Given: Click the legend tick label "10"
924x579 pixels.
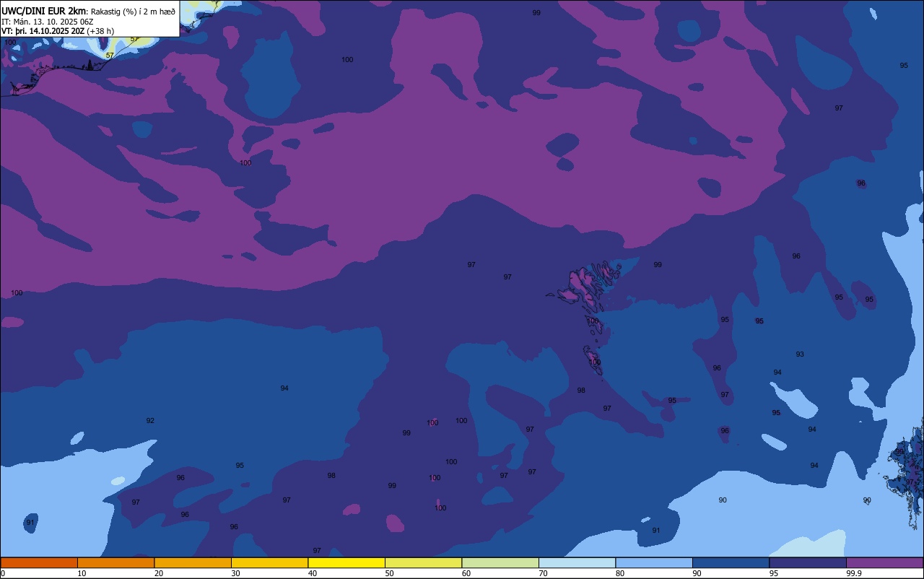Looking at the screenshot, I should (x=82, y=573).
